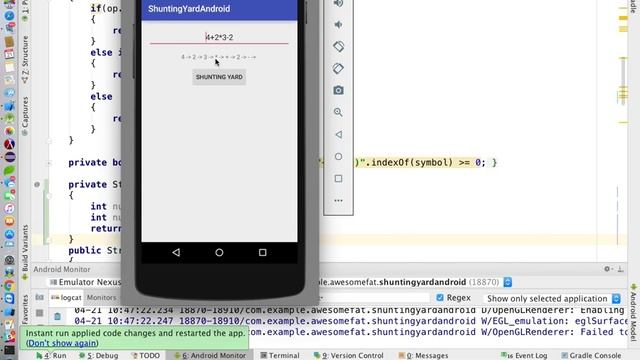Open the 4: Run tool window
Viewport: 640px width, 360px height.
pyautogui.click(x=51, y=356)
